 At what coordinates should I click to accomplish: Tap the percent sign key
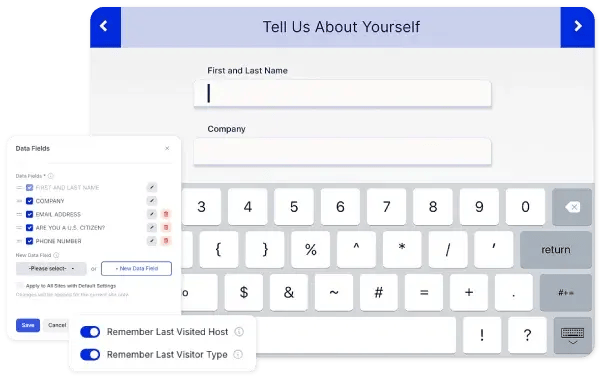[310, 250]
